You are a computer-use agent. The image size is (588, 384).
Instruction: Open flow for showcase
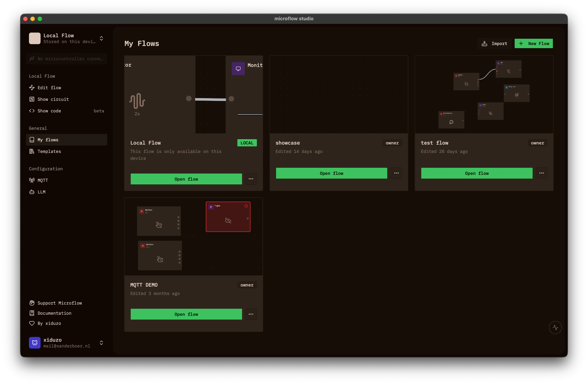331,173
